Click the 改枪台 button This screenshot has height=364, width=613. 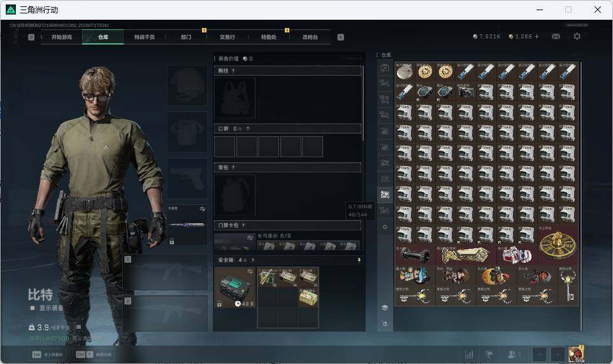coord(310,37)
